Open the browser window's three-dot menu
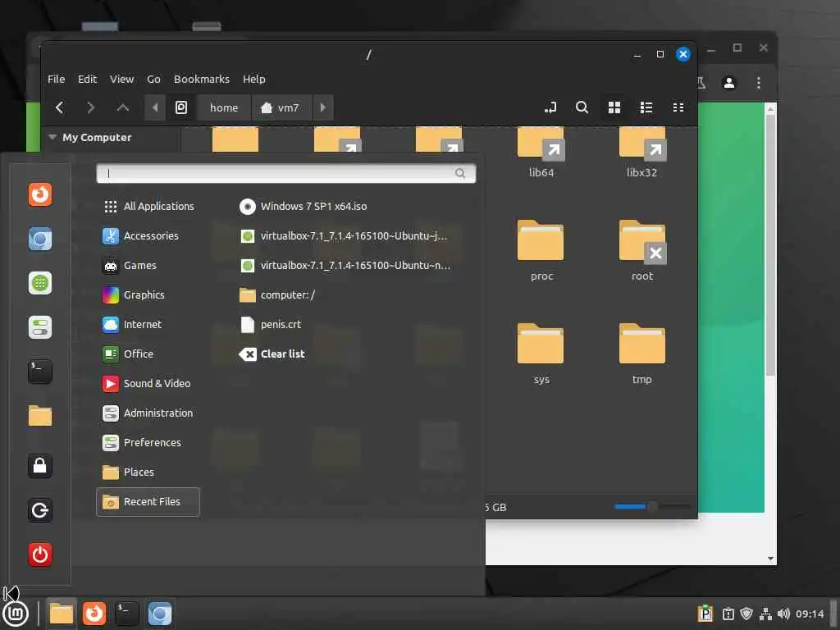Image resolution: width=840 pixels, height=630 pixels. pos(759,83)
